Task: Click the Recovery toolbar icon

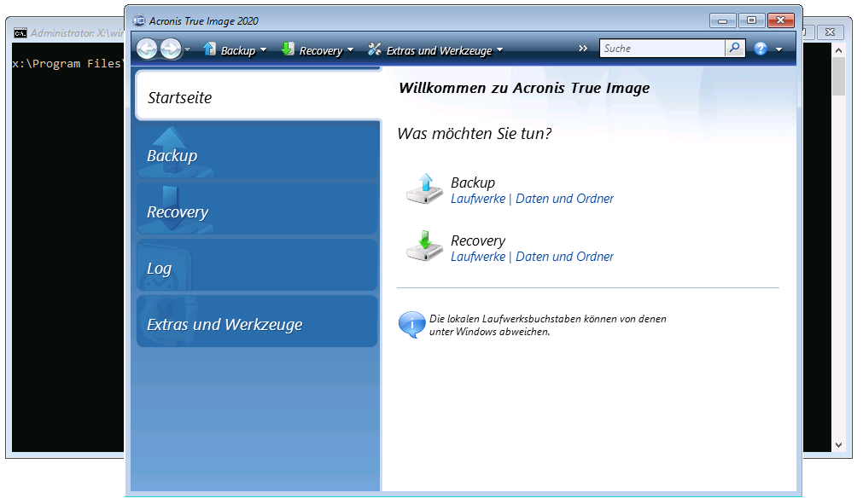Action: [x=288, y=49]
